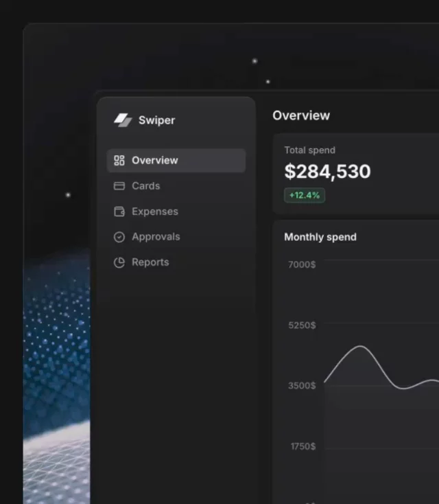Screen dimensions: 439x504
Task: Click the 5250$ axis label
Action: (x=302, y=325)
